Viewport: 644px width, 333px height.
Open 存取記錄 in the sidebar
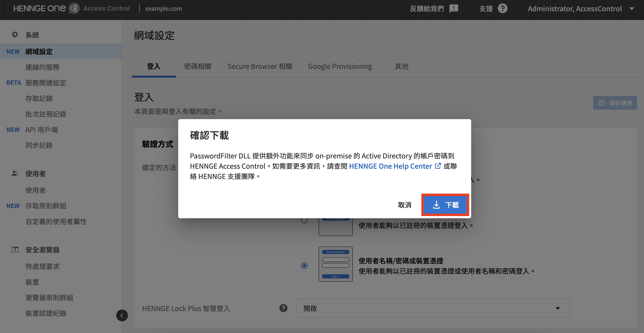tap(39, 98)
